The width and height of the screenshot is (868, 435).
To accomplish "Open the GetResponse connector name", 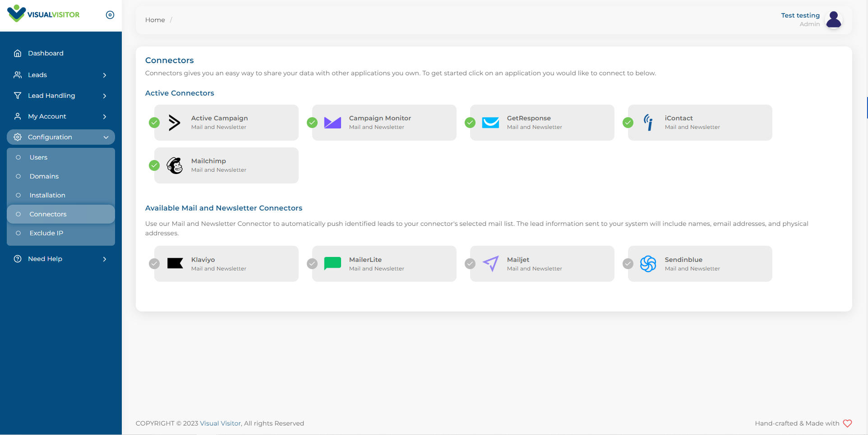I will tap(529, 118).
